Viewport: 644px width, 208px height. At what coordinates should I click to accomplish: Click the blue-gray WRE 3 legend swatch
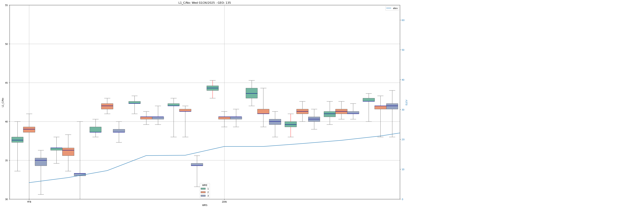pos(203,196)
